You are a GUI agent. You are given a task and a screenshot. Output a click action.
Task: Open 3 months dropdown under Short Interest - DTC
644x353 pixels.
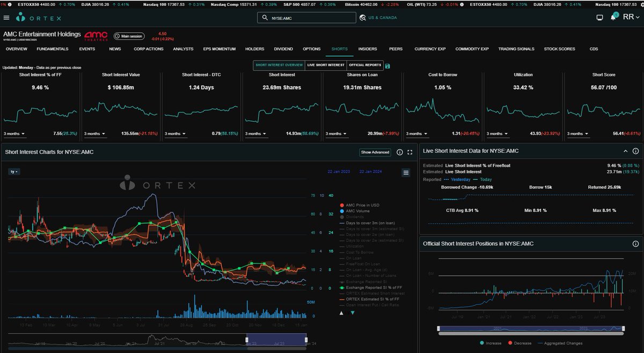point(175,133)
